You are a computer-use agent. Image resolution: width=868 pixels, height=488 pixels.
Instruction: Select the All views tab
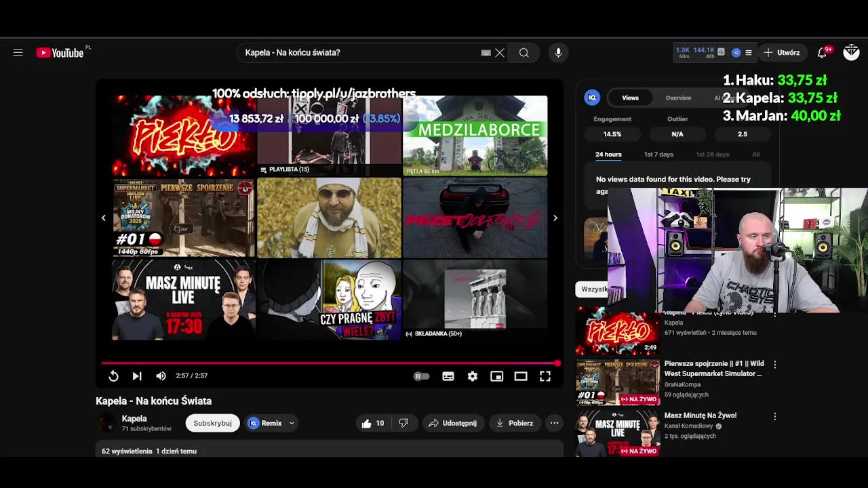pyautogui.click(x=755, y=155)
